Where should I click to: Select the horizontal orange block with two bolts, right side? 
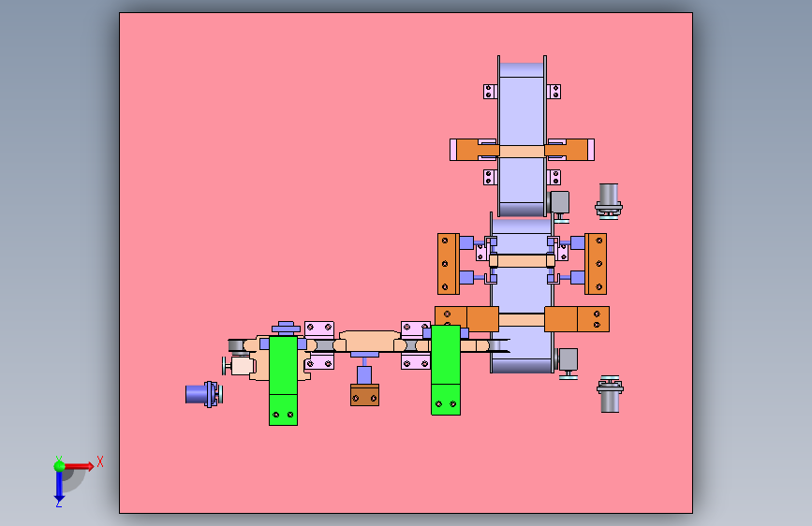577,319
